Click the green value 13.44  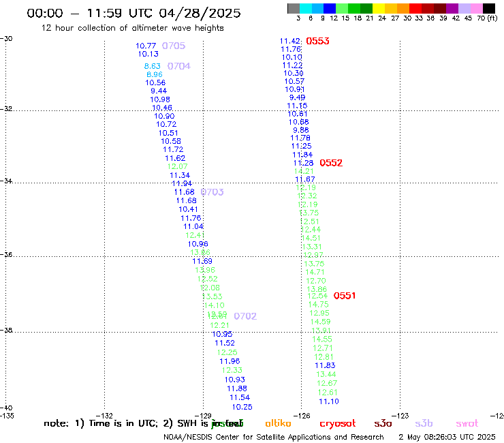[x=326, y=374]
